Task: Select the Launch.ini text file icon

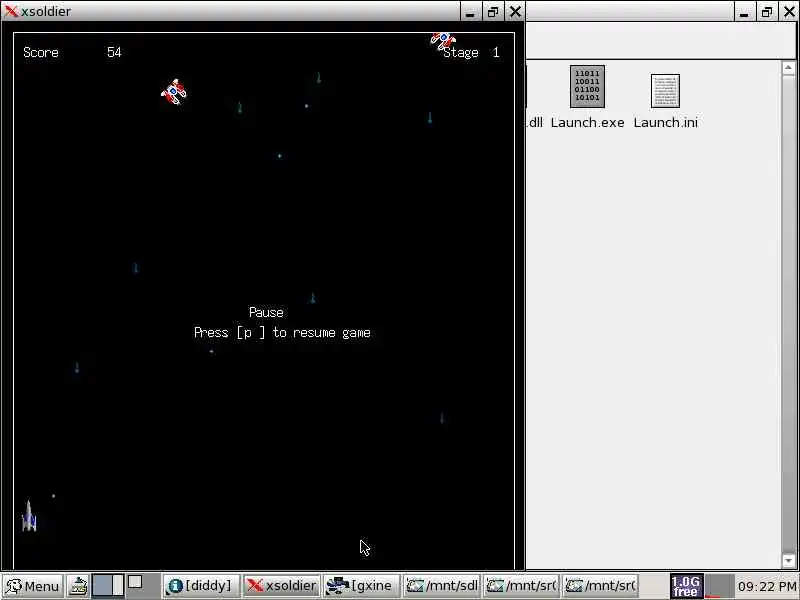Action: 665,91
